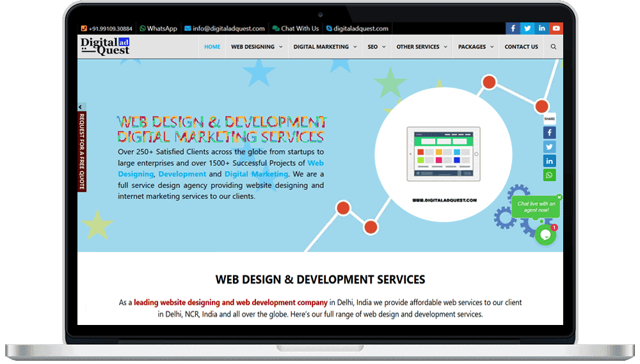This screenshot has width=640, height=364.
Task: Open the WEB DESIGNING menu
Action: pyautogui.click(x=253, y=47)
